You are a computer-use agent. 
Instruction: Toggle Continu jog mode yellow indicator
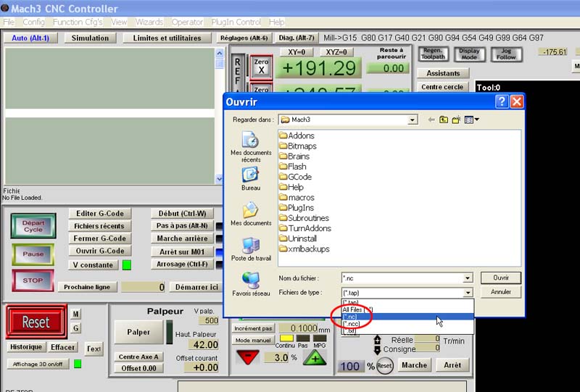pos(286,338)
